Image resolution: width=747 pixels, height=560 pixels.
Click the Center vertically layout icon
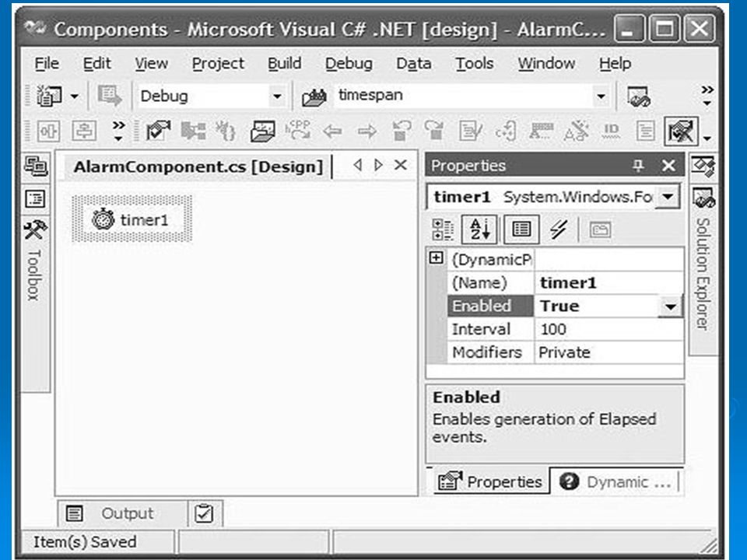point(84,131)
